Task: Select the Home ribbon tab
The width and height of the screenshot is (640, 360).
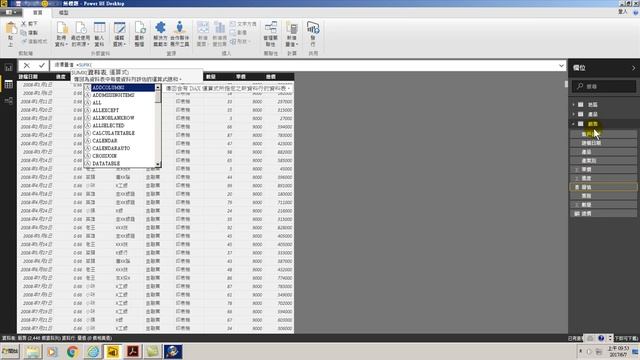Action: 38,13
